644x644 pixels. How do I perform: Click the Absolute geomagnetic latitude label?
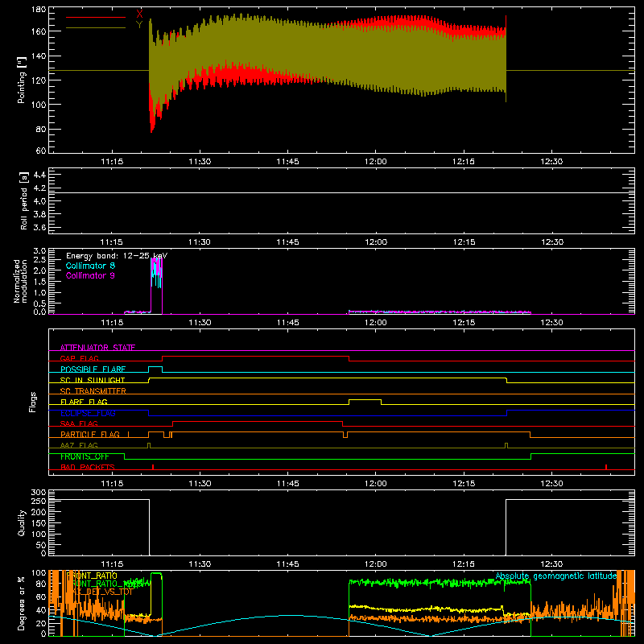tap(556, 576)
